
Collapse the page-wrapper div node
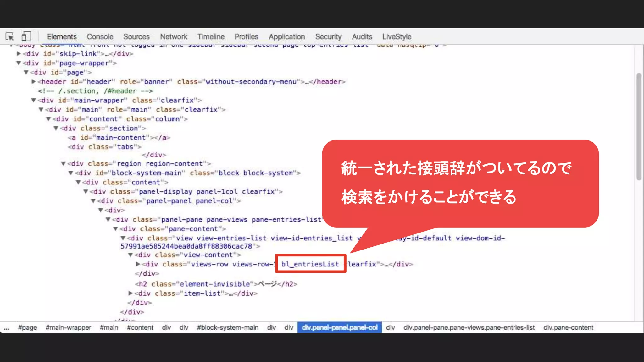(x=19, y=63)
